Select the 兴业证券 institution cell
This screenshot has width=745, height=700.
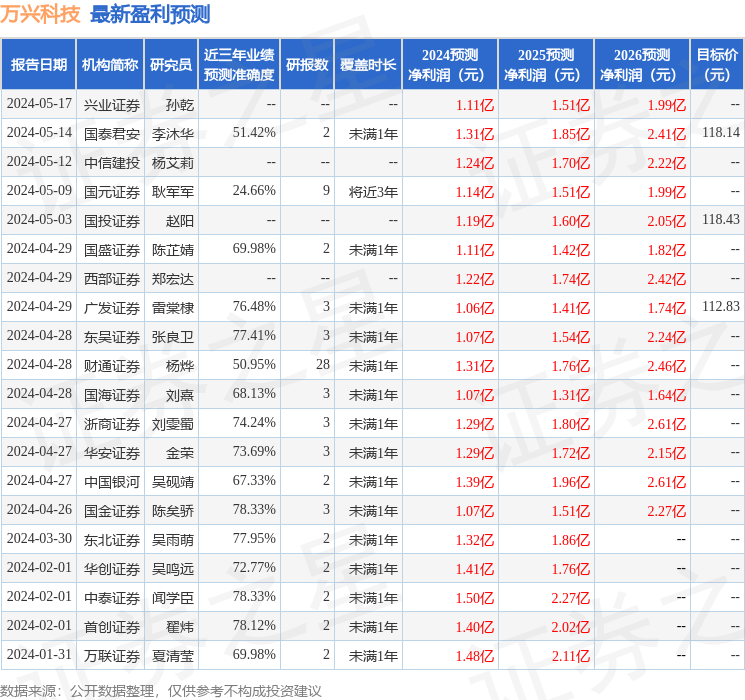coord(112,105)
